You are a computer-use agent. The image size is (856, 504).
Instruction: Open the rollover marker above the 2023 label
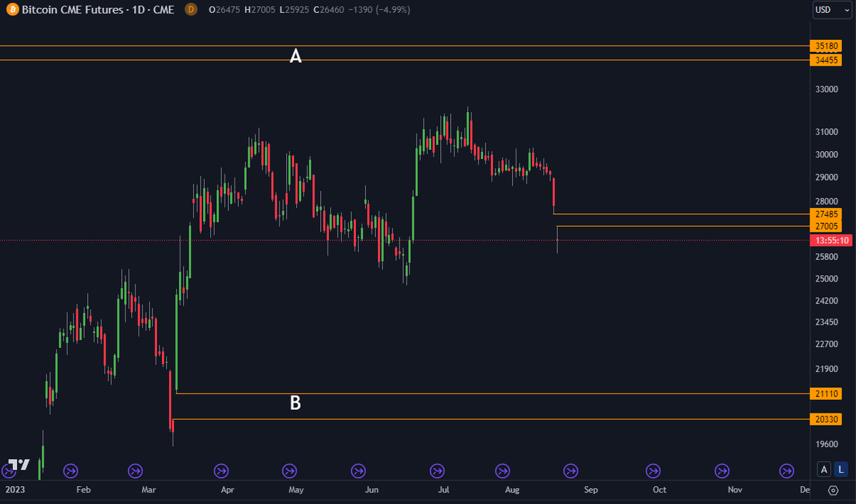point(9,470)
